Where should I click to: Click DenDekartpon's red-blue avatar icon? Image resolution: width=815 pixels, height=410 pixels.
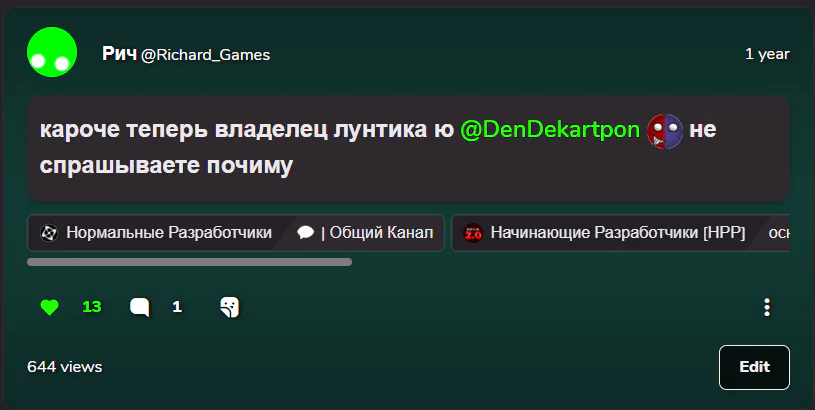665,131
